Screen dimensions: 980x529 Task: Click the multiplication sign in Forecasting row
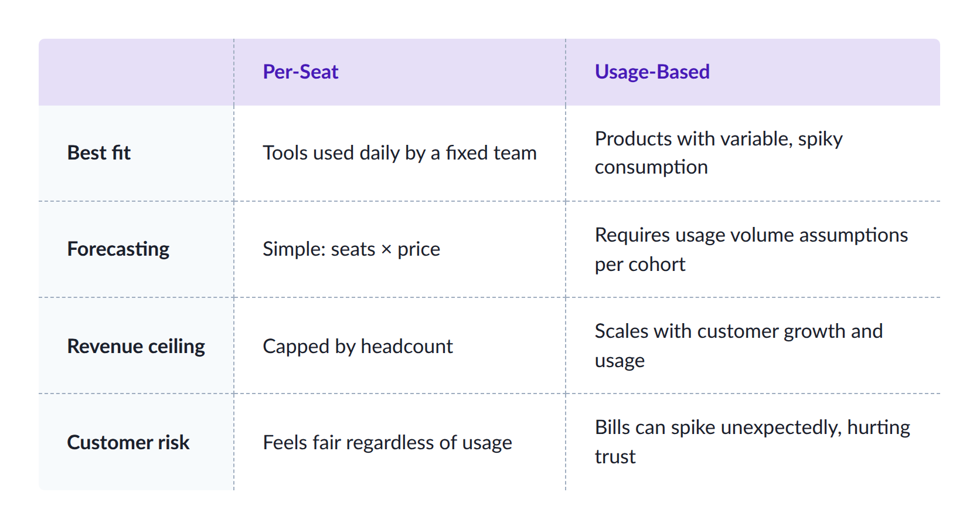[x=386, y=250]
